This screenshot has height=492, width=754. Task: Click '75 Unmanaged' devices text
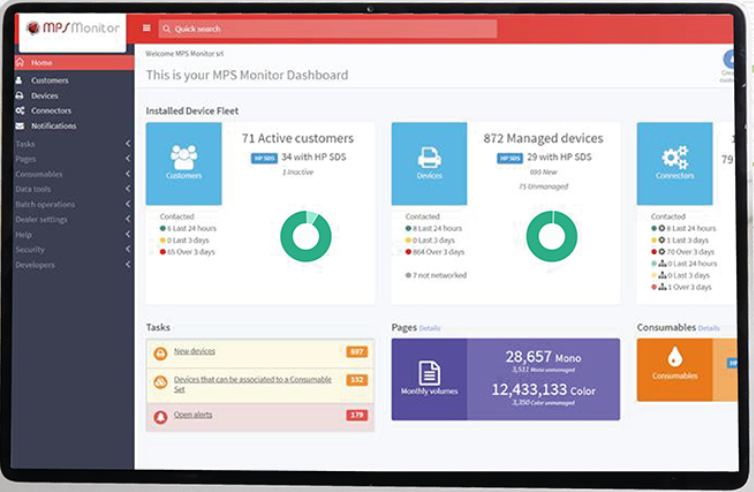click(x=543, y=187)
